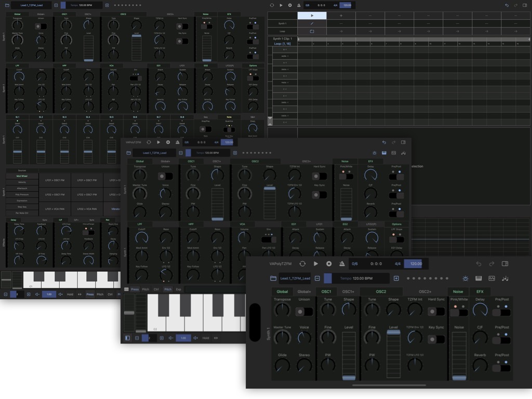The width and height of the screenshot is (532, 399).
Task: Toggle Unison switch in the middle window
Action: pyautogui.click(x=166, y=176)
